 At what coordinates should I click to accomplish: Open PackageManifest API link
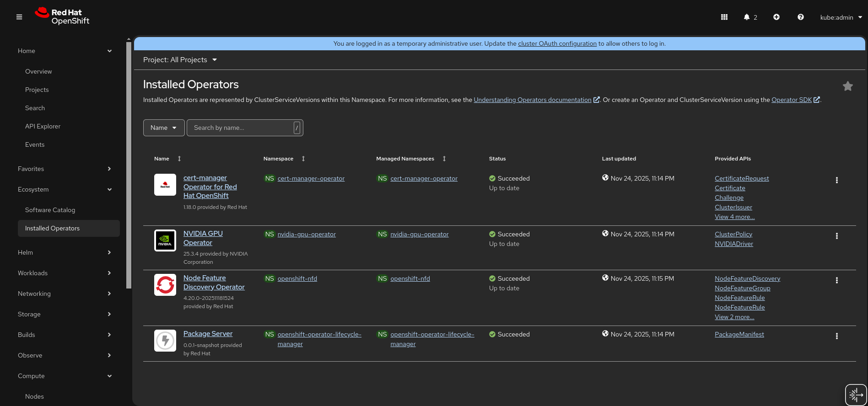coord(739,334)
